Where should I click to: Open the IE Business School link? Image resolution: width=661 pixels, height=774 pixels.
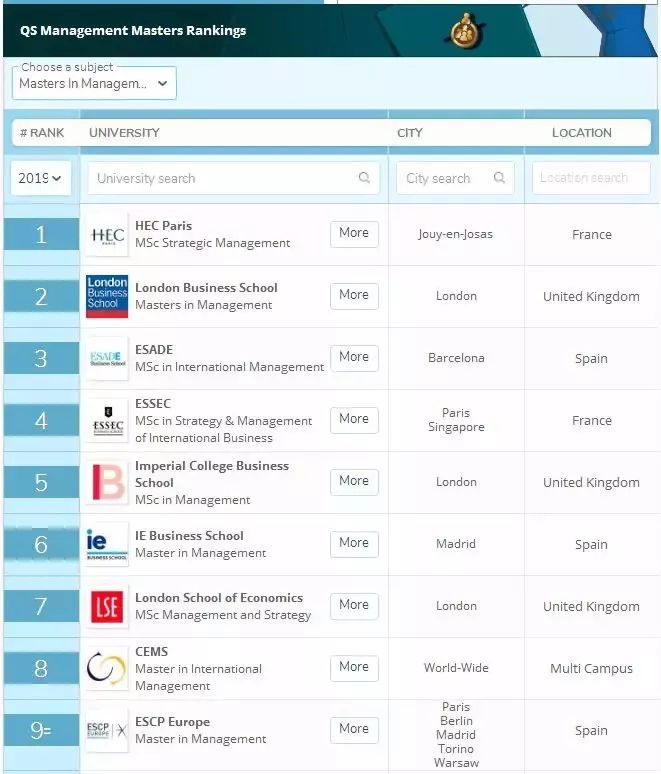tap(189, 536)
